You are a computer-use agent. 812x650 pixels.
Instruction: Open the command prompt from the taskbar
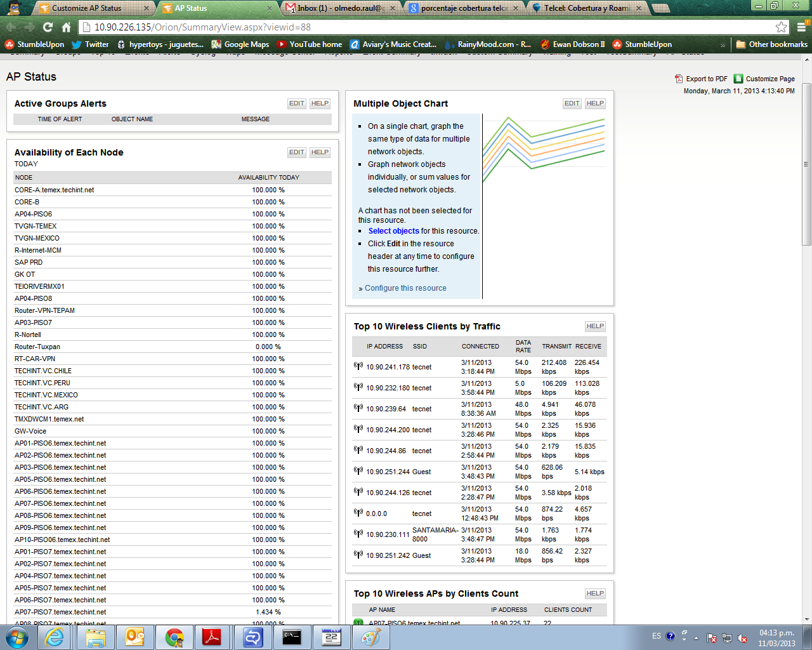pyautogui.click(x=292, y=637)
